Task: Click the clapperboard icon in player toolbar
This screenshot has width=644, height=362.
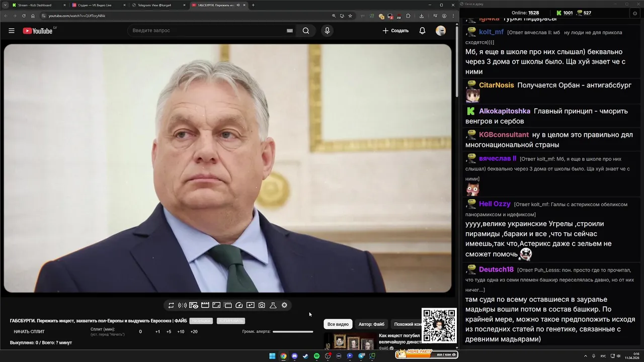Action: (205, 305)
